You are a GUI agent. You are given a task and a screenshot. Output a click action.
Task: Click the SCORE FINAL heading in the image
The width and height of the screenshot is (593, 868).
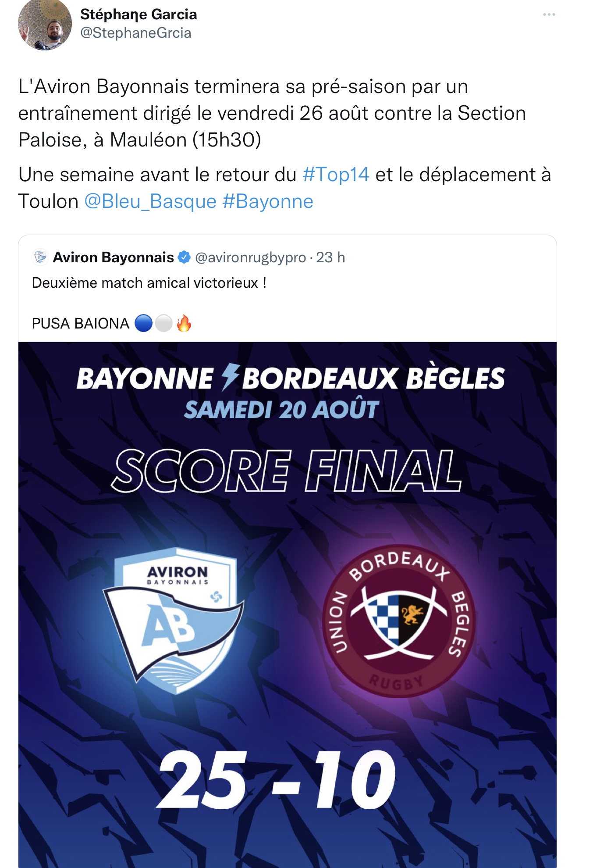(x=287, y=471)
